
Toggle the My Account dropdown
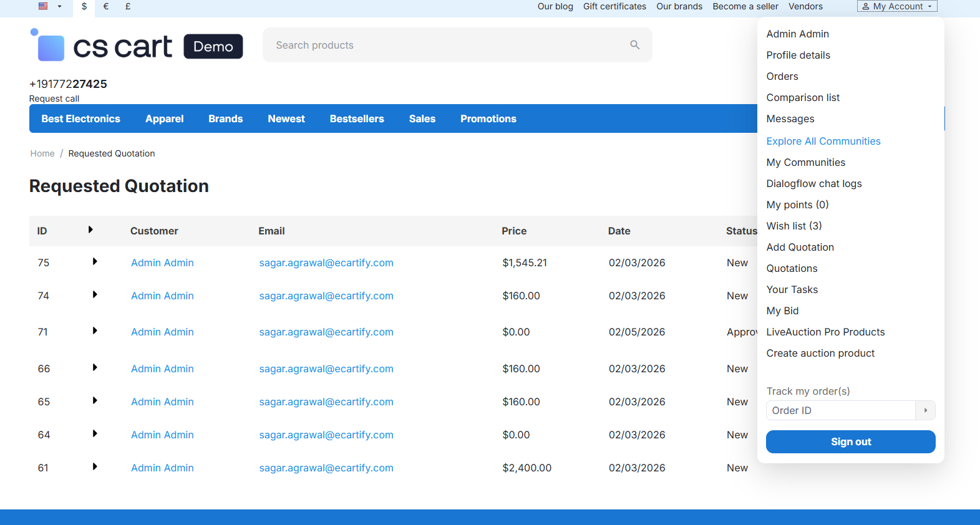coord(896,6)
